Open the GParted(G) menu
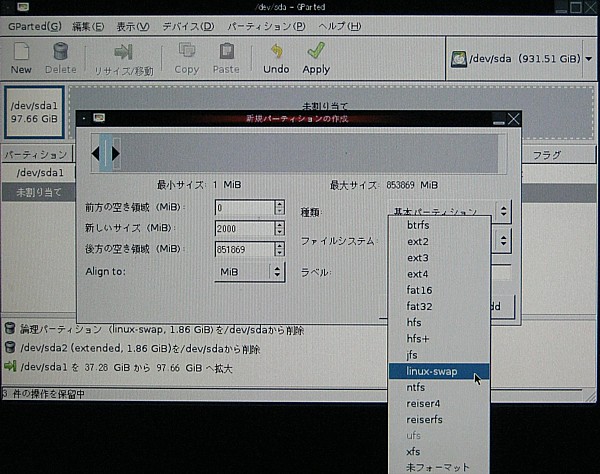The width and height of the screenshot is (600, 474). coord(34,26)
